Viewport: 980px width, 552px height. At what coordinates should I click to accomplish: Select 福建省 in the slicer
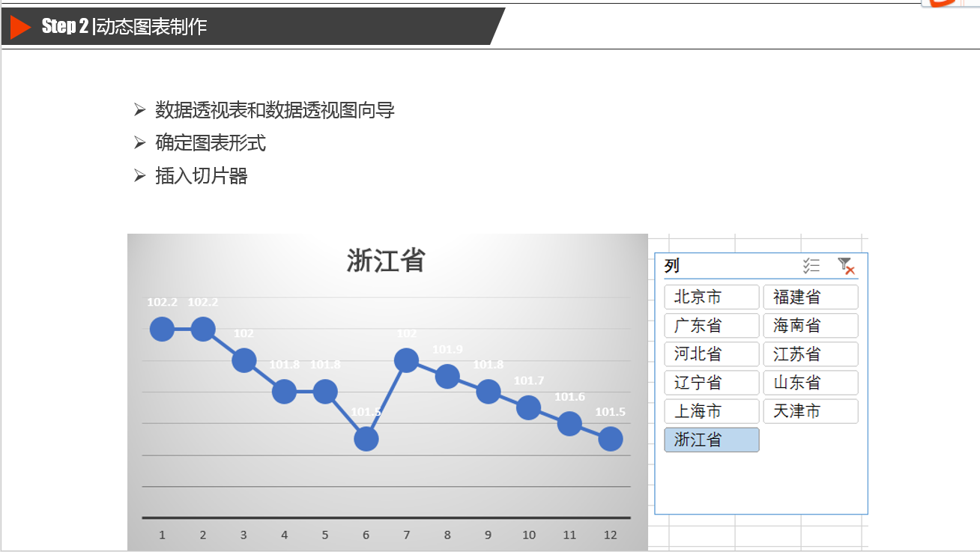coord(811,297)
